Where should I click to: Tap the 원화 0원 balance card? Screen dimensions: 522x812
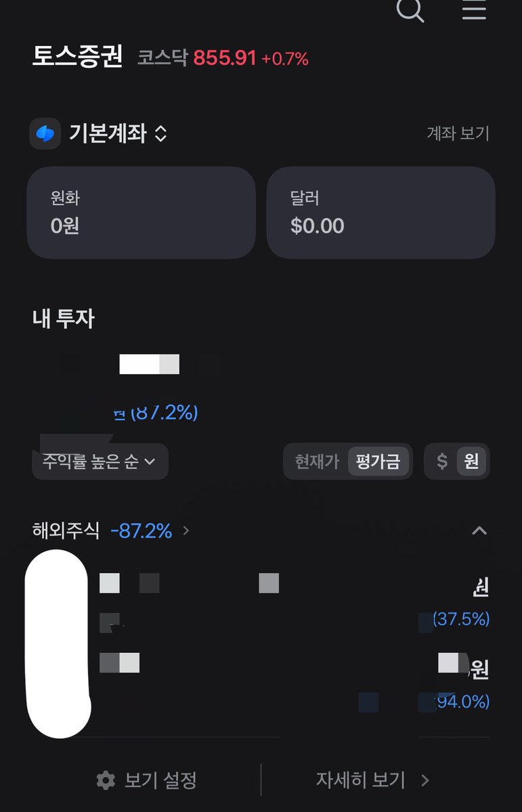[141, 212]
